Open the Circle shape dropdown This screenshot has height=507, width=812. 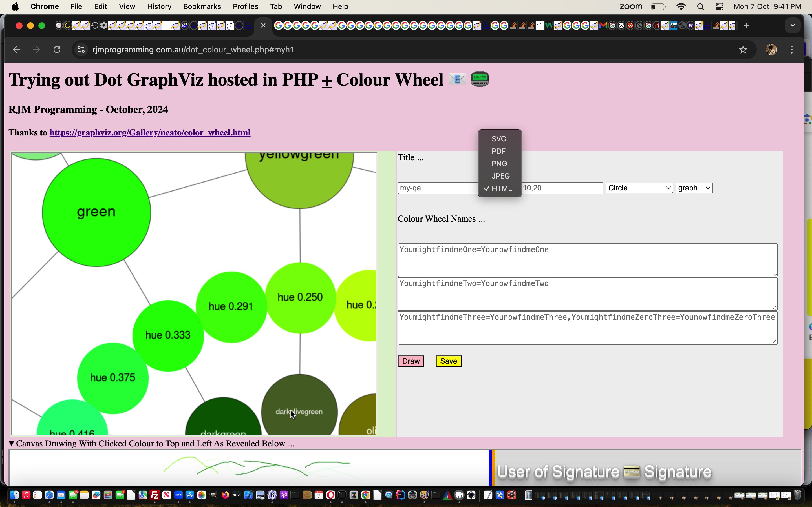click(639, 188)
